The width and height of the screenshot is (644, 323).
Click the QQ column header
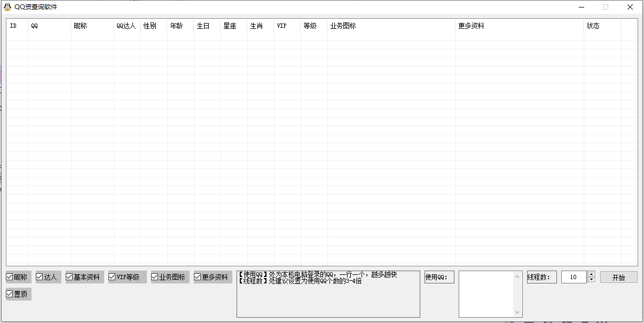coord(50,26)
